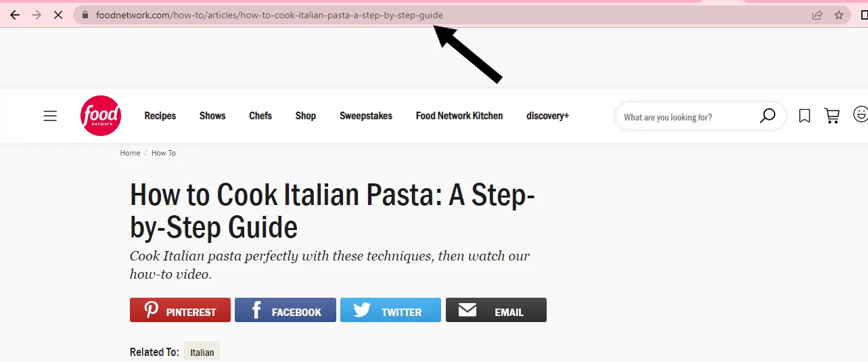
Task: Open Food Network Kitchen link
Action: pyautogui.click(x=459, y=116)
